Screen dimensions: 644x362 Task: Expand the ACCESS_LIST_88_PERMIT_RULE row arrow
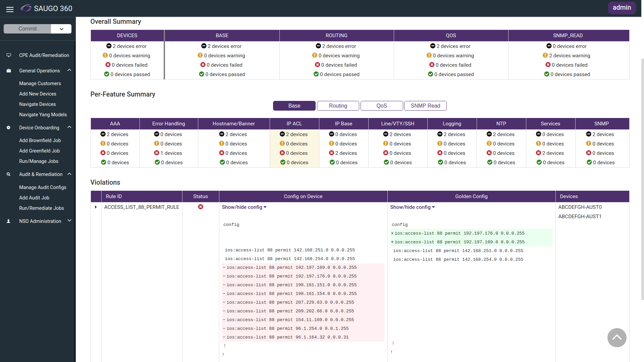[x=96, y=207]
